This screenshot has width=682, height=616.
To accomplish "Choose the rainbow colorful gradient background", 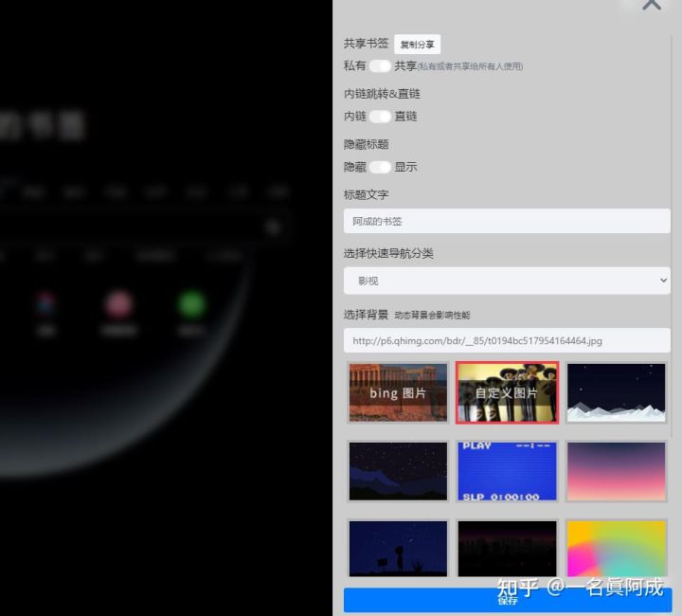I will point(616,548).
